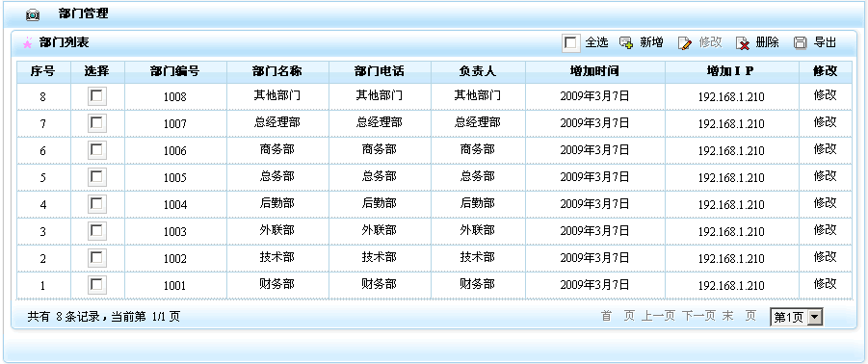Click the 部门管理 page title
This screenshot has width=868, height=364.
click(x=84, y=14)
